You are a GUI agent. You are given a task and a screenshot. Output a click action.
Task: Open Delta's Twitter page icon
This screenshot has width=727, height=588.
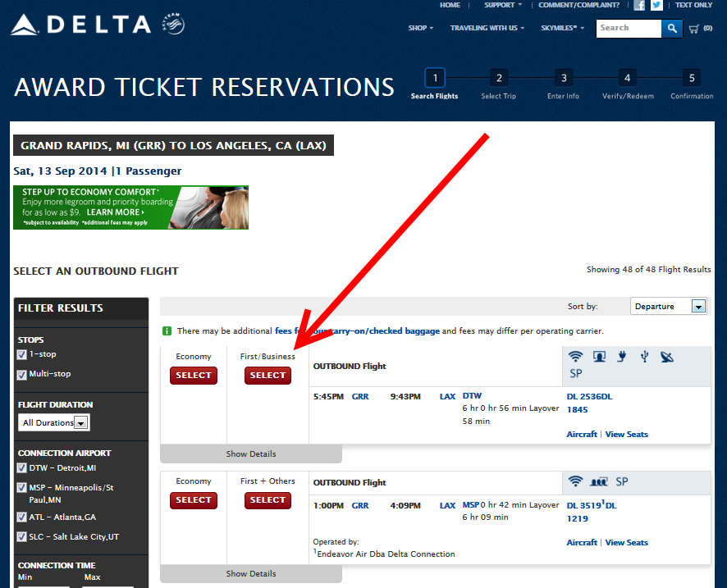point(657,5)
